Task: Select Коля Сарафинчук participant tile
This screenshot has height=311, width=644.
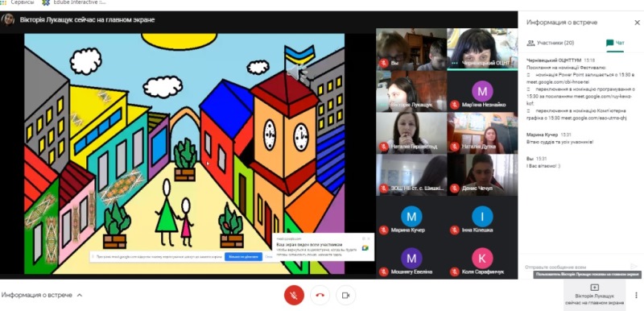Action: tap(482, 258)
